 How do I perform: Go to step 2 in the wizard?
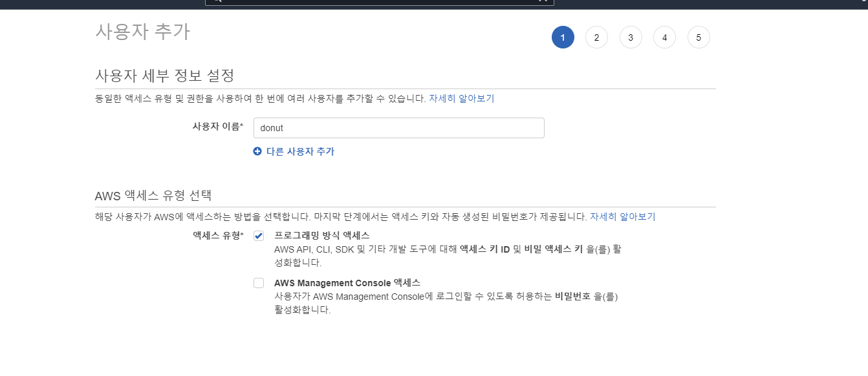pos(596,37)
